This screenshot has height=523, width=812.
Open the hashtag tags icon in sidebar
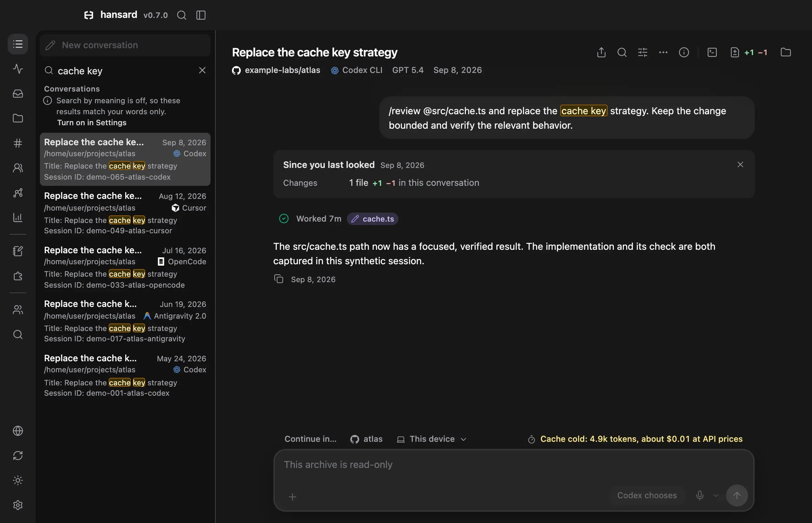tap(18, 143)
